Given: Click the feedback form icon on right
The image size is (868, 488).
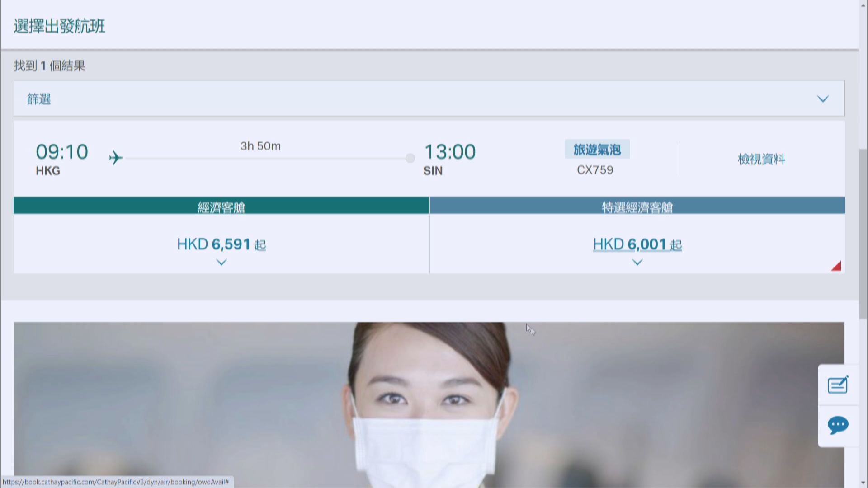Looking at the screenshot, I should (x=837, y=385).
